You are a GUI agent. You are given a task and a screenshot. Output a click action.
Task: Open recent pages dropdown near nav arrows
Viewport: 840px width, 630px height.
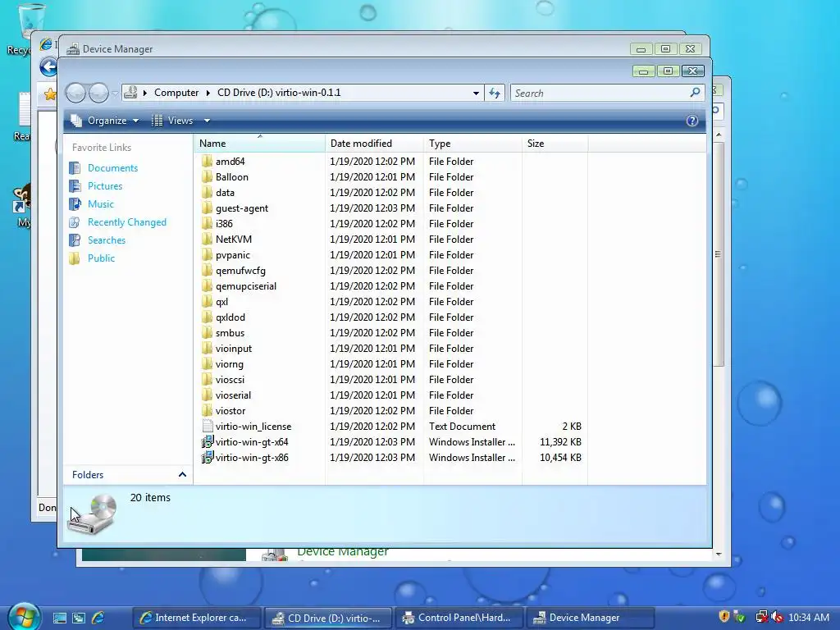(x=115, y=94)
